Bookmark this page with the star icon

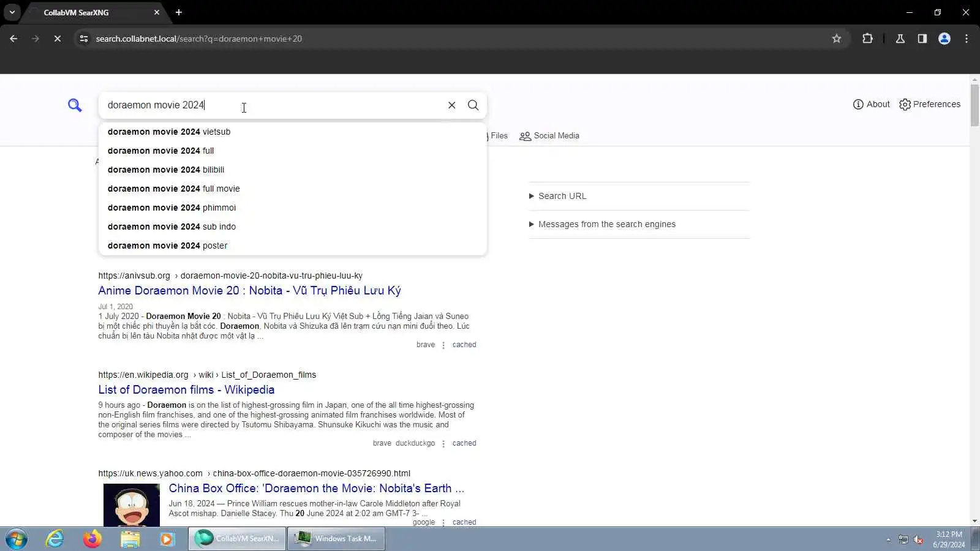click(837, 39)
